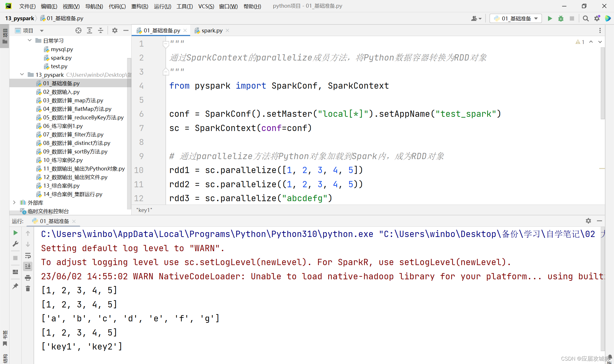Toggle scroll-to-end in console output

coord(28,266)
